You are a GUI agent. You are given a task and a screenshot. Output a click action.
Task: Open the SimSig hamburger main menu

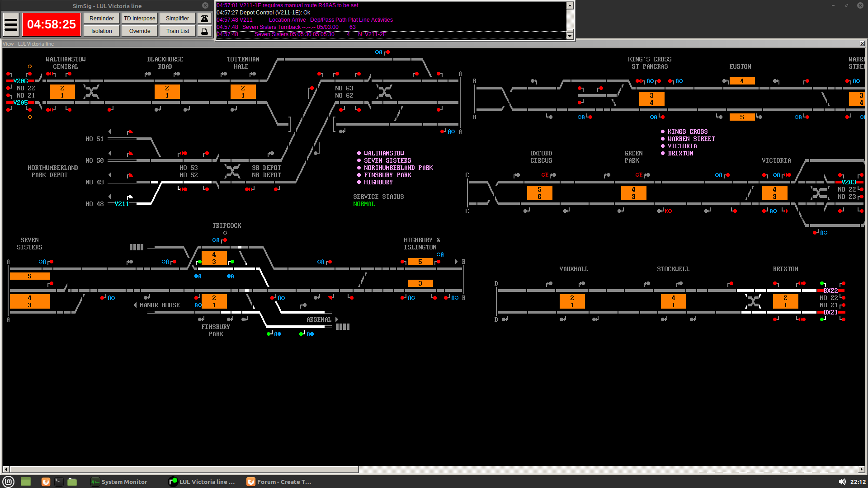(x=11, y=24)
